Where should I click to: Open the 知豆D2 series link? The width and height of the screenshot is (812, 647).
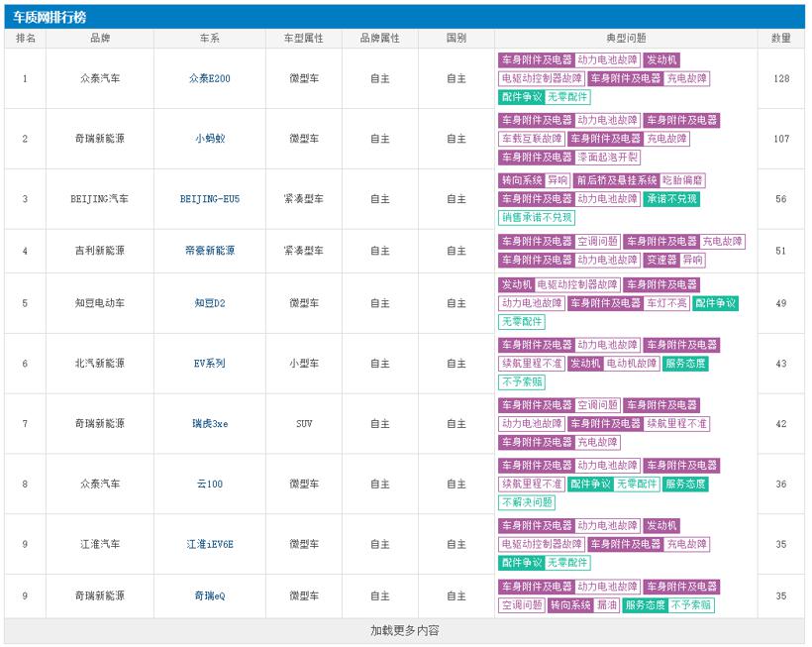pos(209,303)
